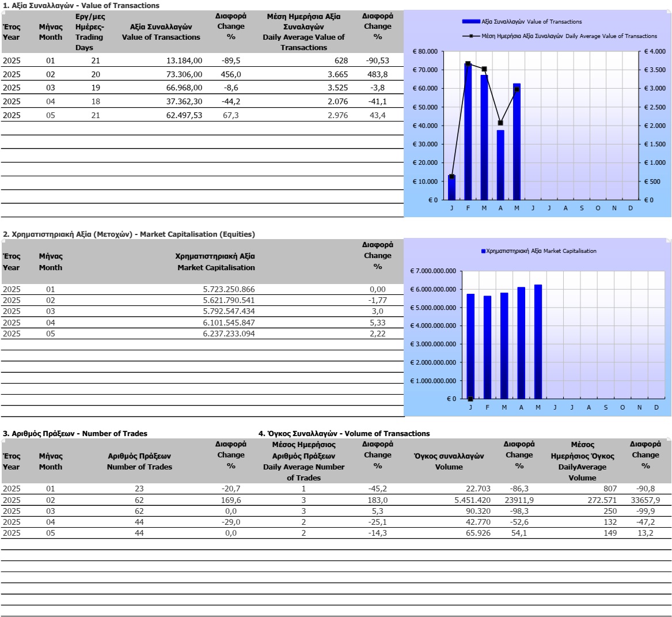
Task: Click the blue Market Capitalisation legend swatch
Action: coord(484,251)
